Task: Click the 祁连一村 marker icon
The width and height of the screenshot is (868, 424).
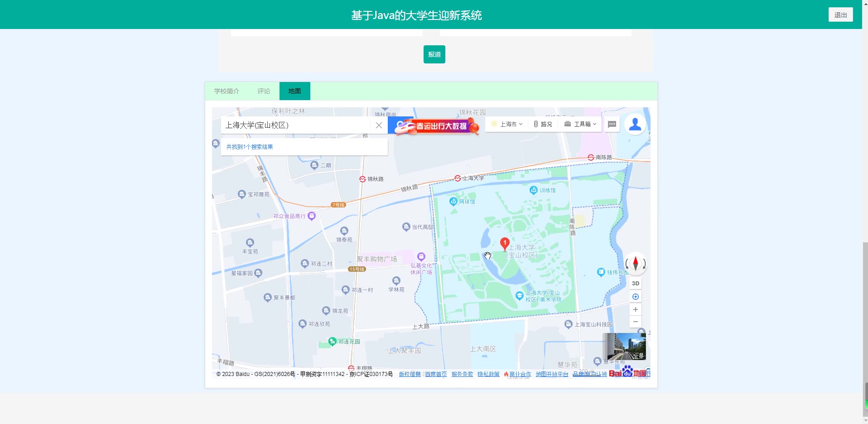Action: pos(346,289)
